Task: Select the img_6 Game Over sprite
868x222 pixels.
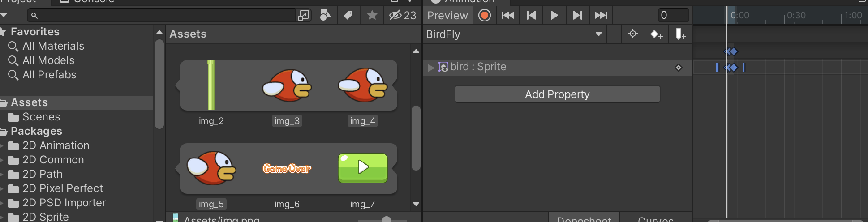Action: 287,168
